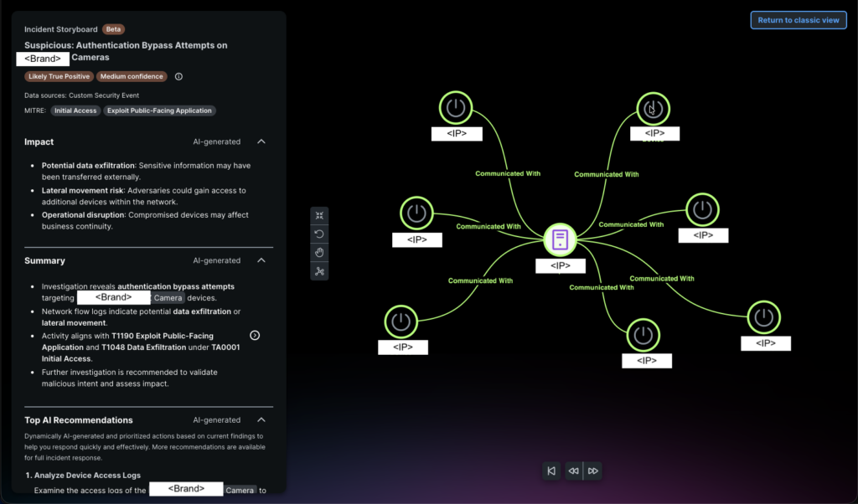Click the Initial Access MITRE tag
858x504 pixels.
[x=75, y=111]
